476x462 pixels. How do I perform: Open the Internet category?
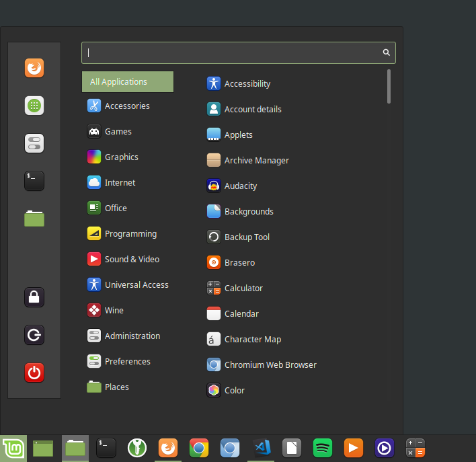(x=128, y=182)
